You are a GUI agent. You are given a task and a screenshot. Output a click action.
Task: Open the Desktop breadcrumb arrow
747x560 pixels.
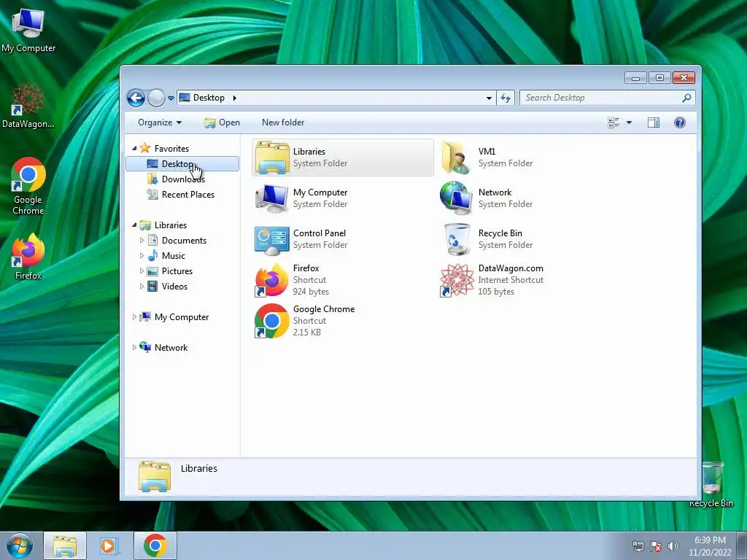coord(234,98)
